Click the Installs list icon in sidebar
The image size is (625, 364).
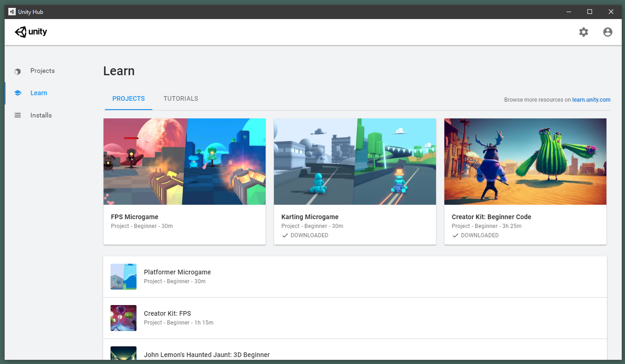[x=18, y=115]
